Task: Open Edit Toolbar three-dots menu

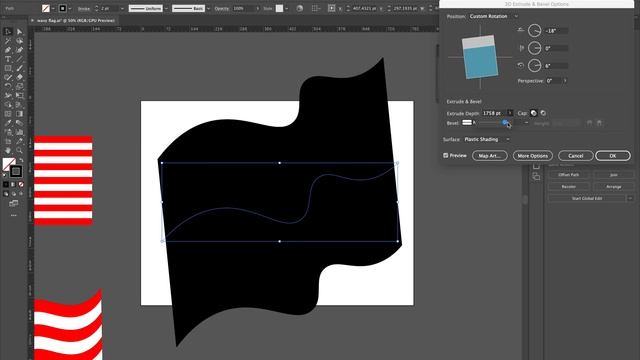Action: click(13, 215)
